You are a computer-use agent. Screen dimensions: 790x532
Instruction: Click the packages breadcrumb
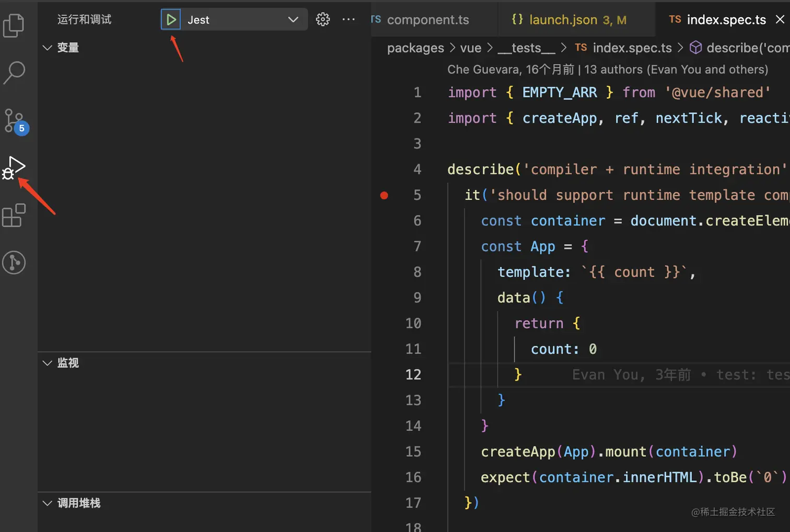tap(415, 48)
